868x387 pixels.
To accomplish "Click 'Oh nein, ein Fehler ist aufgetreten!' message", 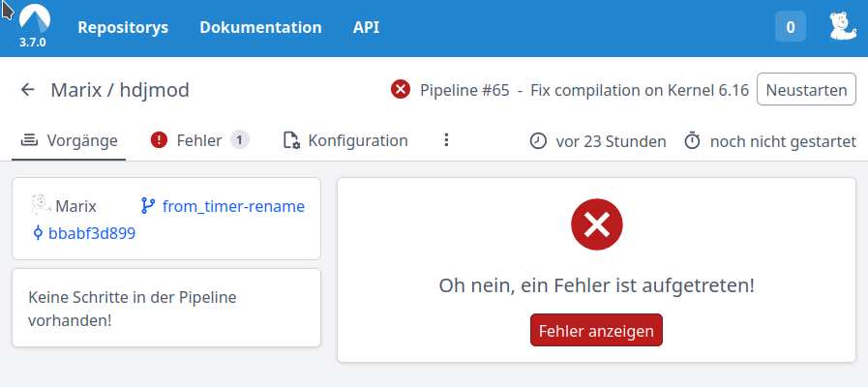I will (597, 285).
